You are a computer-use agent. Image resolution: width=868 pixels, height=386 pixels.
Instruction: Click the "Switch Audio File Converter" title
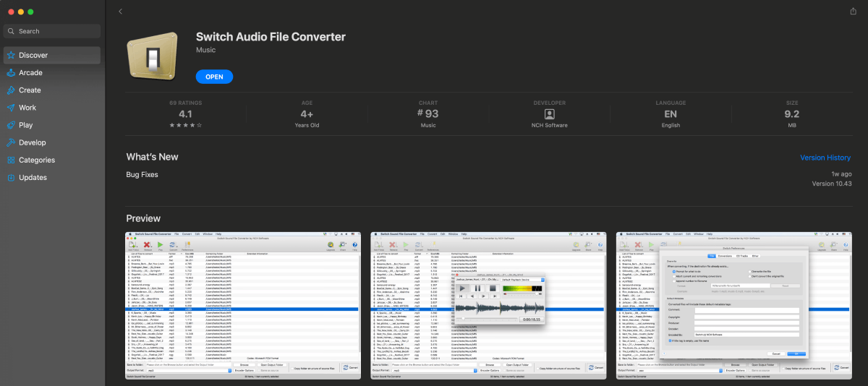click(x=271, y=36)
